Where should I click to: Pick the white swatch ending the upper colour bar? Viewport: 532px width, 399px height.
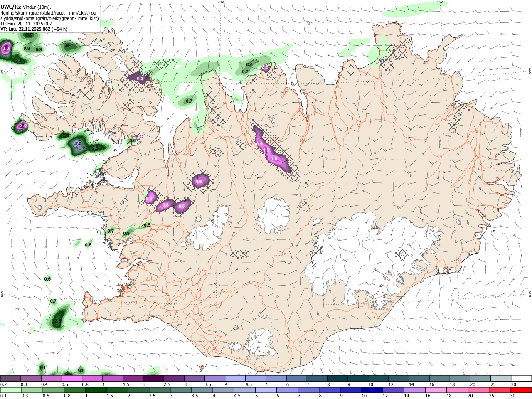pyautogui.click(x=521, y=378)
